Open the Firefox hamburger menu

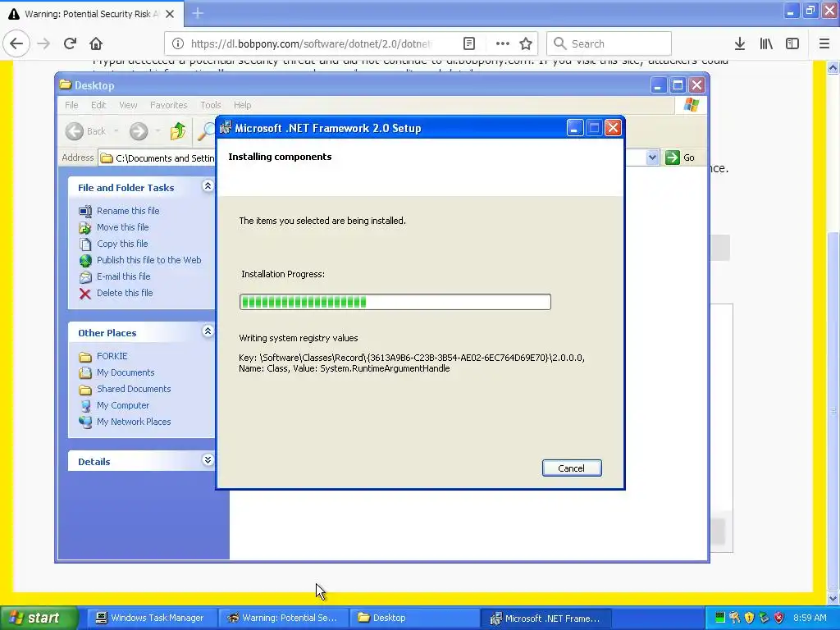pyautogui.click(x=824, y=44)
